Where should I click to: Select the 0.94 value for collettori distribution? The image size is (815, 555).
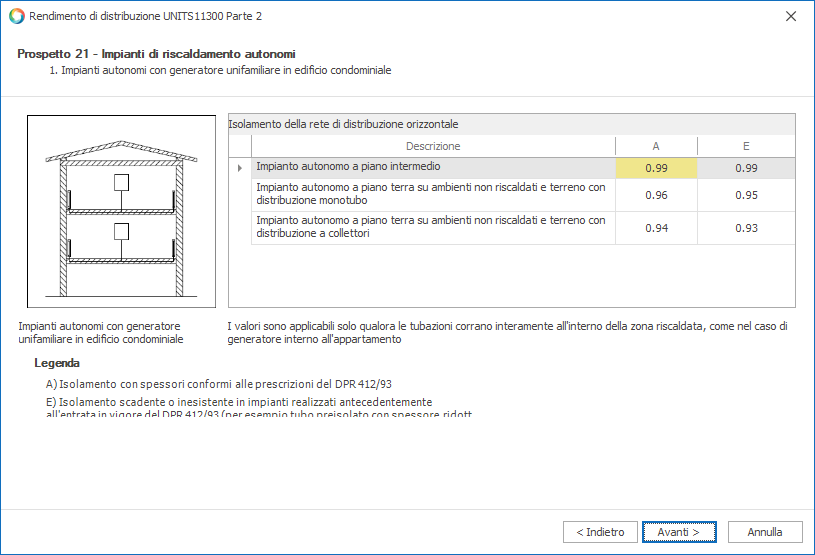click(x=656, y=228)
